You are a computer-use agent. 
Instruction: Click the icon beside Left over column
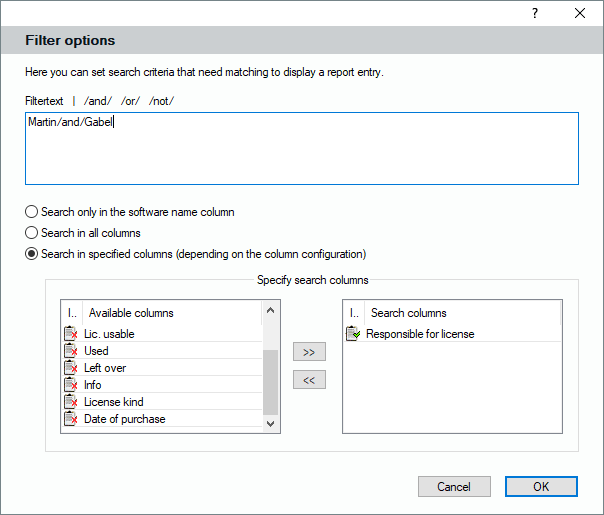[71, 368]
